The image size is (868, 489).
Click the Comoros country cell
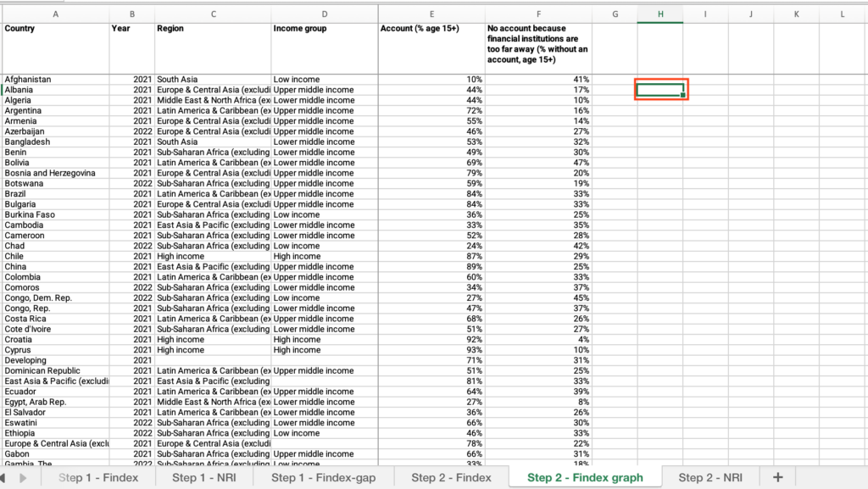55,287
